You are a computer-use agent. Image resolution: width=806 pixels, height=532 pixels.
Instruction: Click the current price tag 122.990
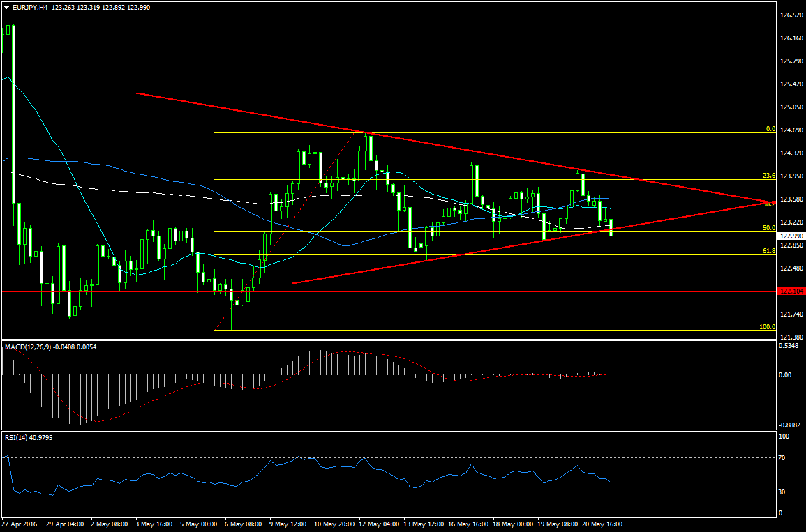click(x=791, y=236)
